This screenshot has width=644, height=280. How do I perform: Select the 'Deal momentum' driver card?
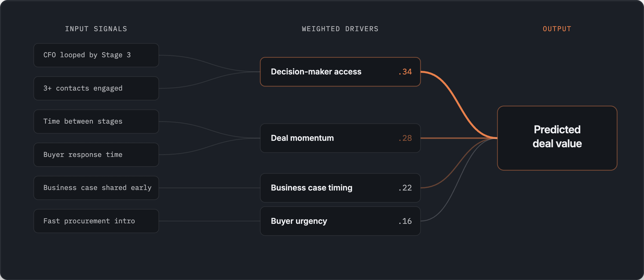[340, 138]
